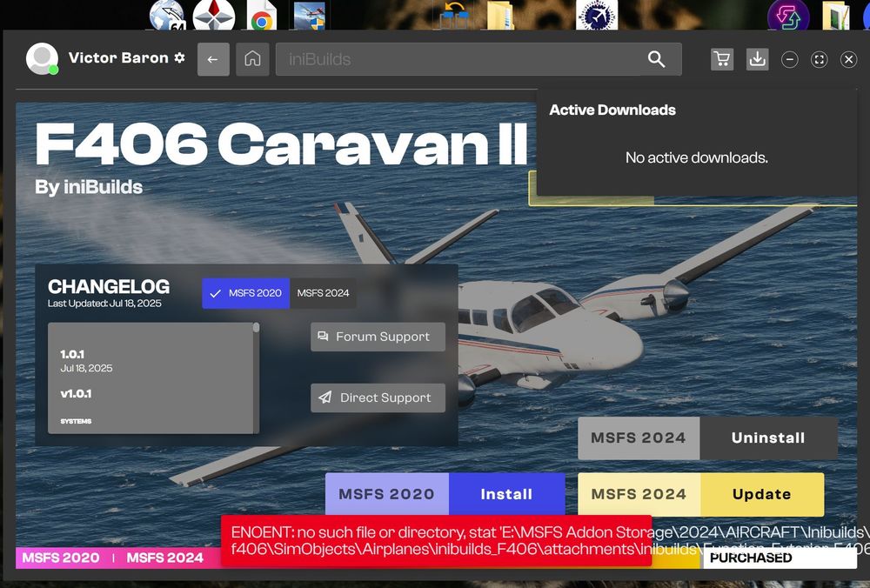Click the v1.0.1 changelog entry
Viewport: 870px width, 588px height.
pos(76,394)
